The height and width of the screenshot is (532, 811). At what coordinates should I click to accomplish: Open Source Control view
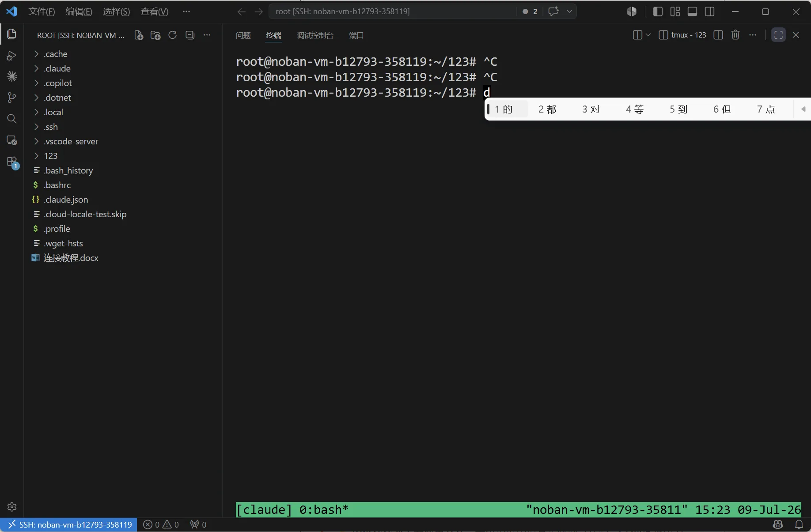12,98
